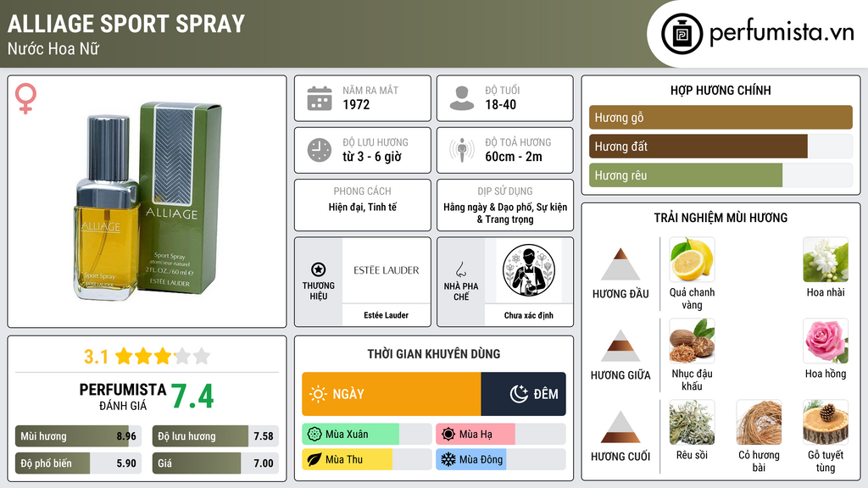Image resolution: width=868 pixels, height=488 pixels.
Task: Click the clock icon for Độ lưu hương
Action: 320,150
